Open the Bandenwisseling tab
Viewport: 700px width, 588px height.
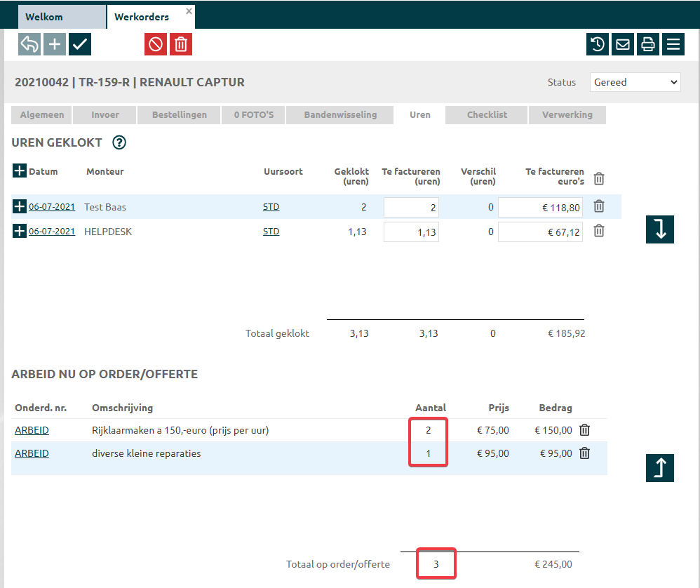pyautogui.click(x=340, y=115)
